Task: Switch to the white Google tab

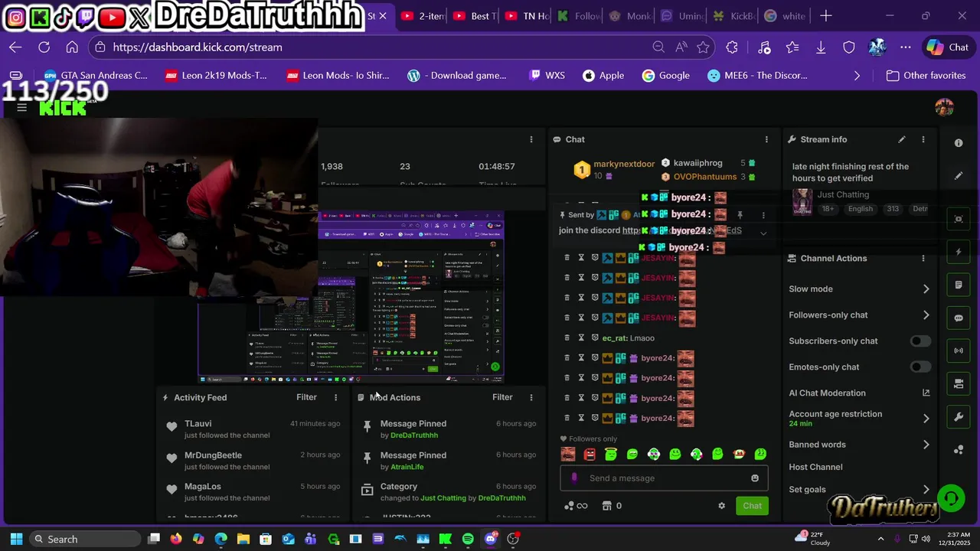Action: click(786, 16)
